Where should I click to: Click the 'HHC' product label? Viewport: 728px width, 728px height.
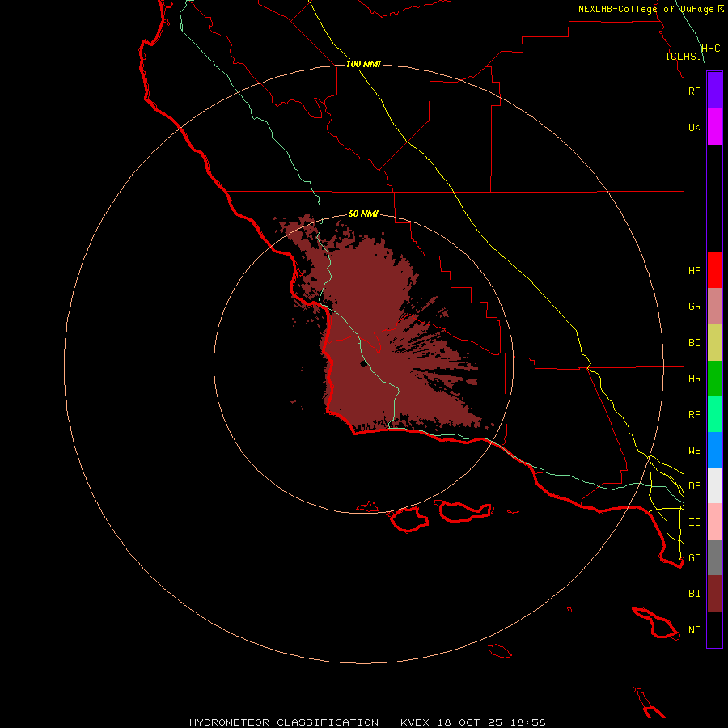pos(710,49)
